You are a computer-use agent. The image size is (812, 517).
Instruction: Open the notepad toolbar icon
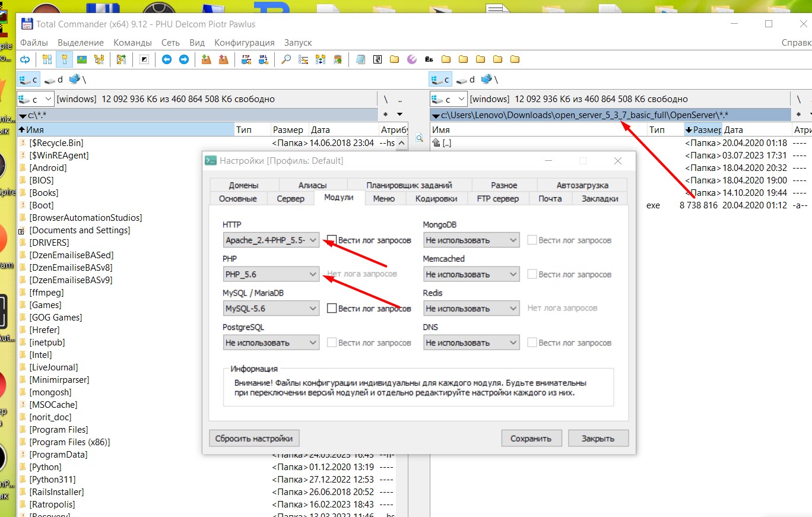coord(360,59)
